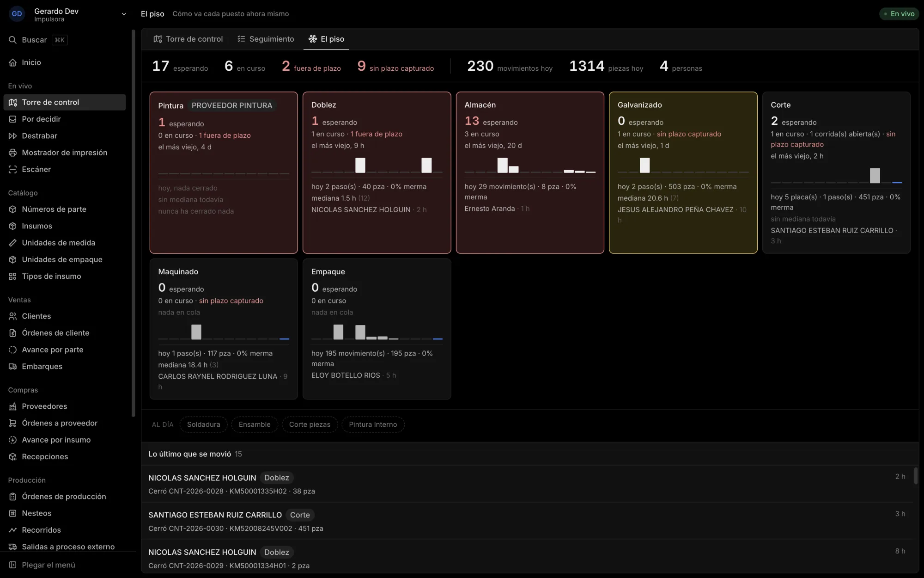Viewport: 924px width, 578px height.
Task: Switch to the Seguimiento tab
Action: tap(266, 39)
